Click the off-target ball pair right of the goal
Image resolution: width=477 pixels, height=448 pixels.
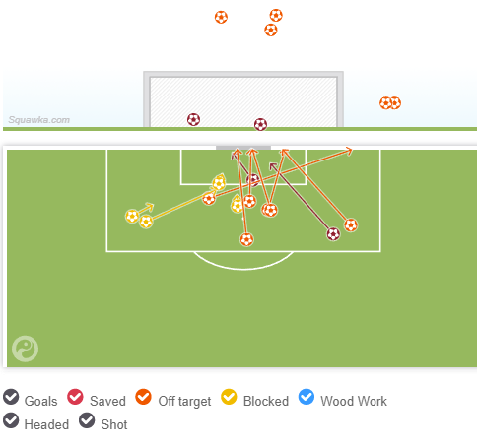[390, 103]
